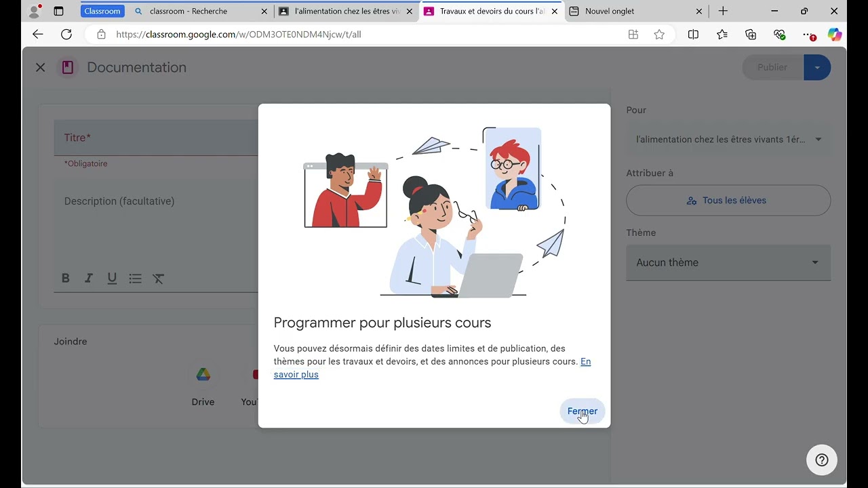Add a new browser tab with the plus
The height and width of the screenshot is (488, 868).
coord(723,11)
